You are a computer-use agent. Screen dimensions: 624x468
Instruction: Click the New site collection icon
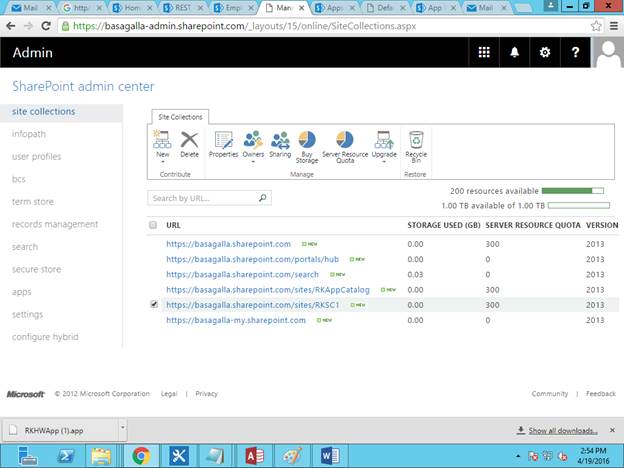coord(162,140)
